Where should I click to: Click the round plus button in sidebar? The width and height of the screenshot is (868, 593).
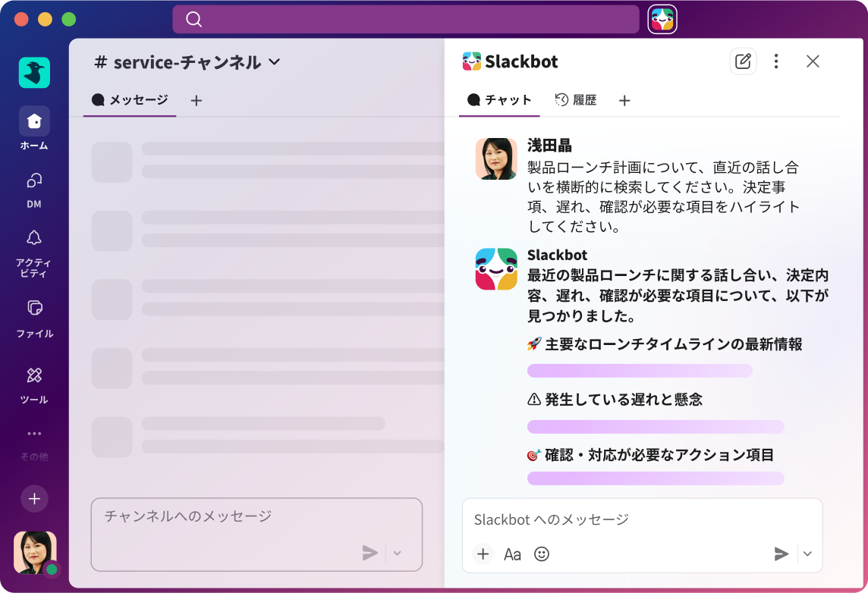click(x=34, y=499)
